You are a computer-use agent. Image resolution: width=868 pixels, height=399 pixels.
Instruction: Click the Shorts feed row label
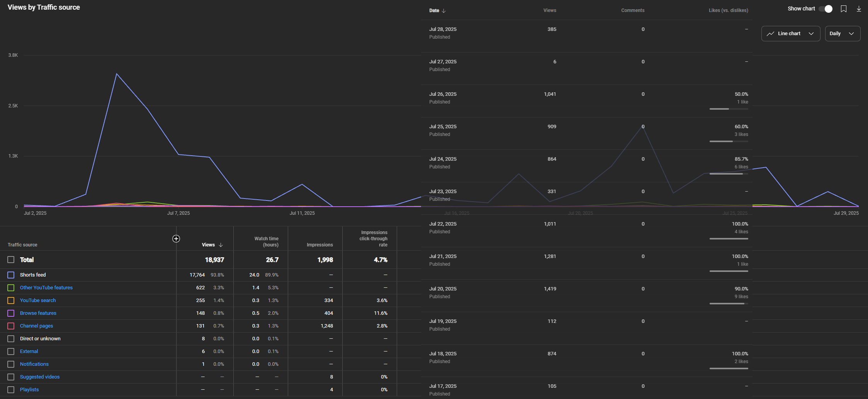(x=33, y=275)
